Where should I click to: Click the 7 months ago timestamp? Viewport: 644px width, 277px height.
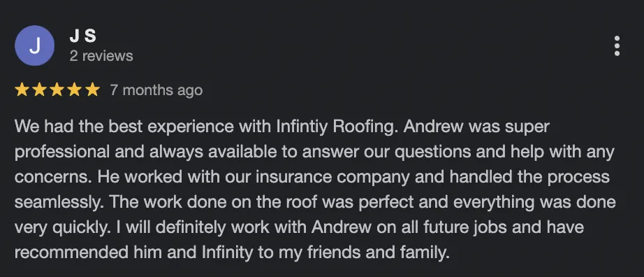click(156, 90)
